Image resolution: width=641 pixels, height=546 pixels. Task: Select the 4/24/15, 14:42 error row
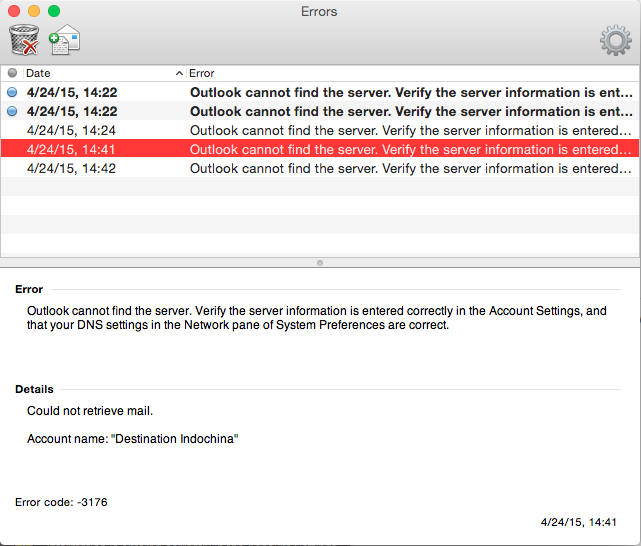[320, 168]
